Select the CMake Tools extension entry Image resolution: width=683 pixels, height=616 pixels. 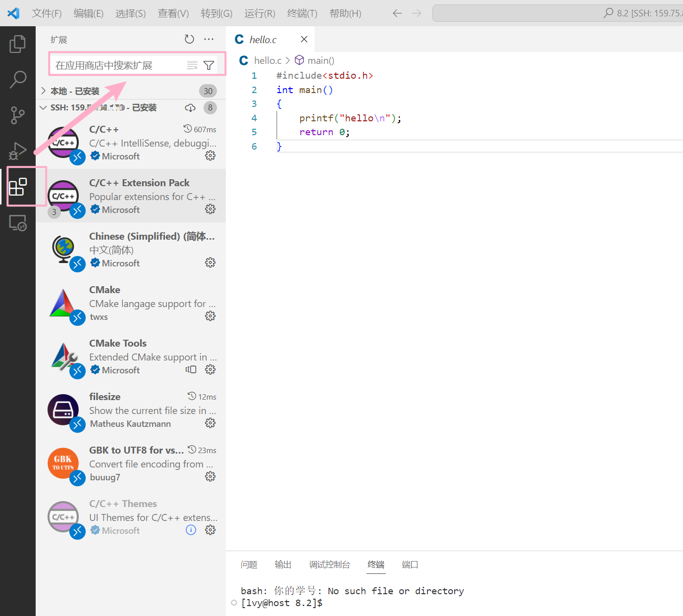point(131,356)
